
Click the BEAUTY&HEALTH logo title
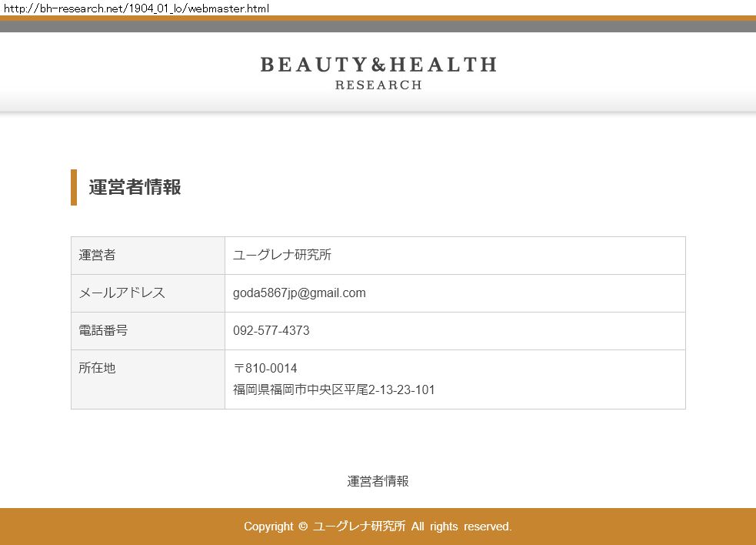pyautogui.click(x=378, y=65)
